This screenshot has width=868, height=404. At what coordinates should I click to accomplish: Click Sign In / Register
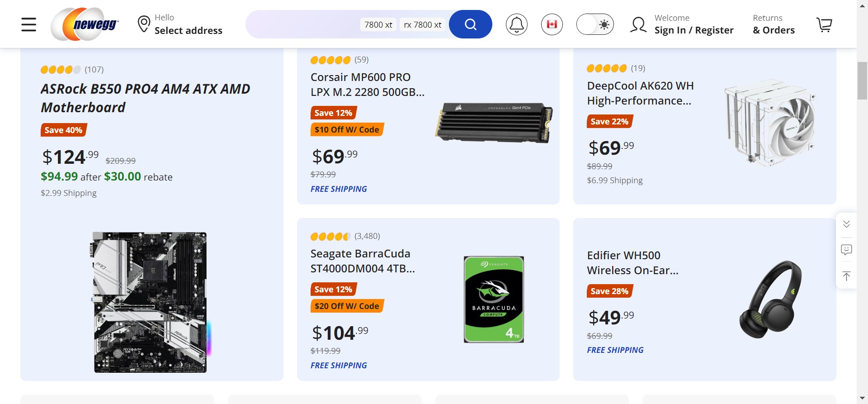tap(693, 30)
